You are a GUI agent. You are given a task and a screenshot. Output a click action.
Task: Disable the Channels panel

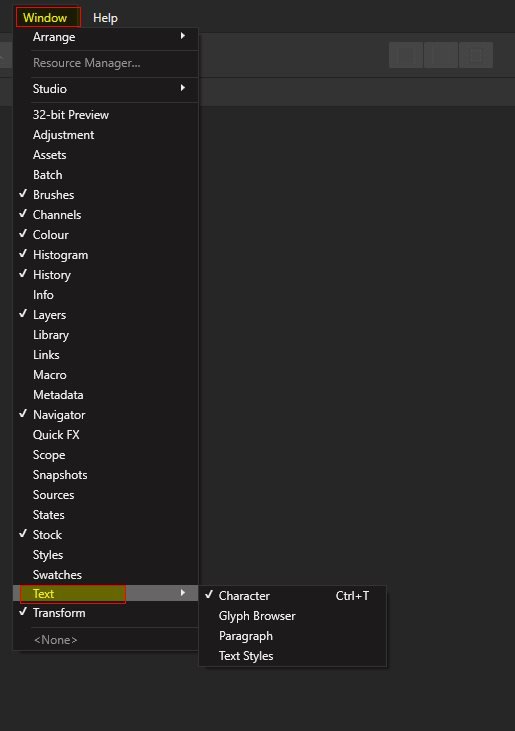[x=105, y=214]
